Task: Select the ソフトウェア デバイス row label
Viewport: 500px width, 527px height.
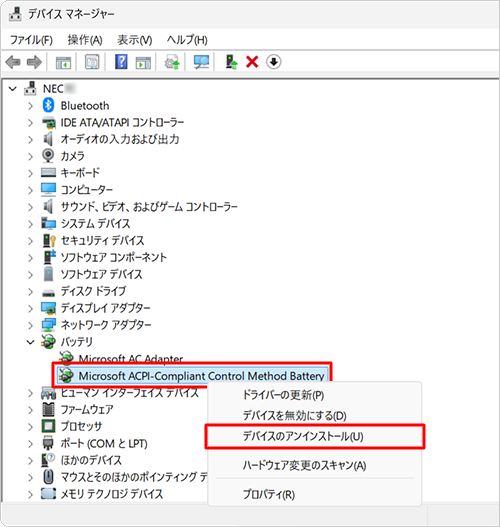Action: (x=101, y=274)
